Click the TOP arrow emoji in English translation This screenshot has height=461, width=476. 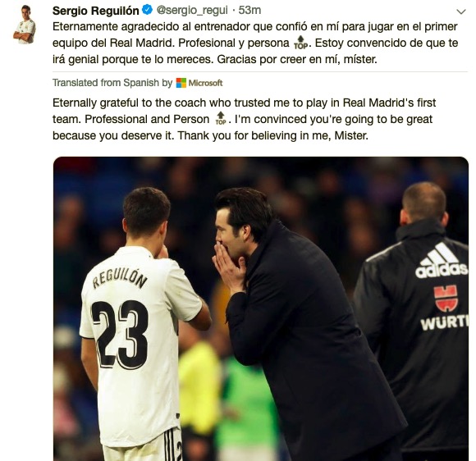221,118
